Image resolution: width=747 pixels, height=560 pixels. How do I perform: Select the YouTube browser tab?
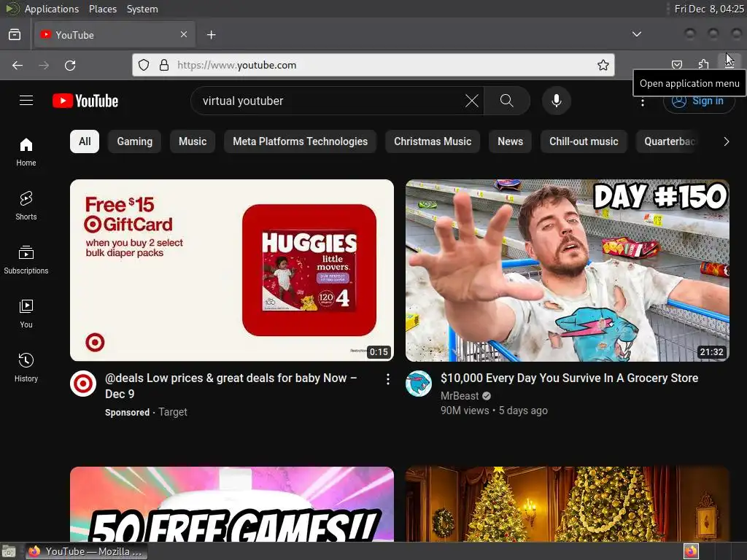[115, 35]
